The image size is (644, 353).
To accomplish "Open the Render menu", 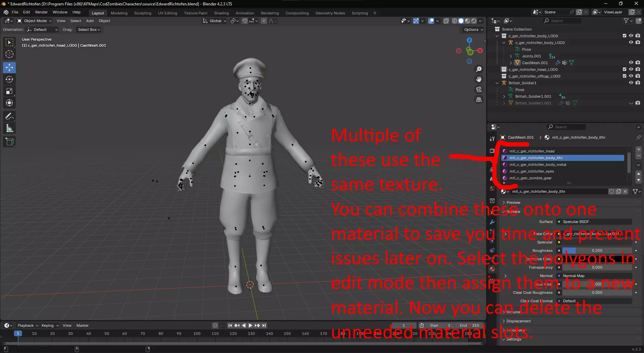I will 41,12.
